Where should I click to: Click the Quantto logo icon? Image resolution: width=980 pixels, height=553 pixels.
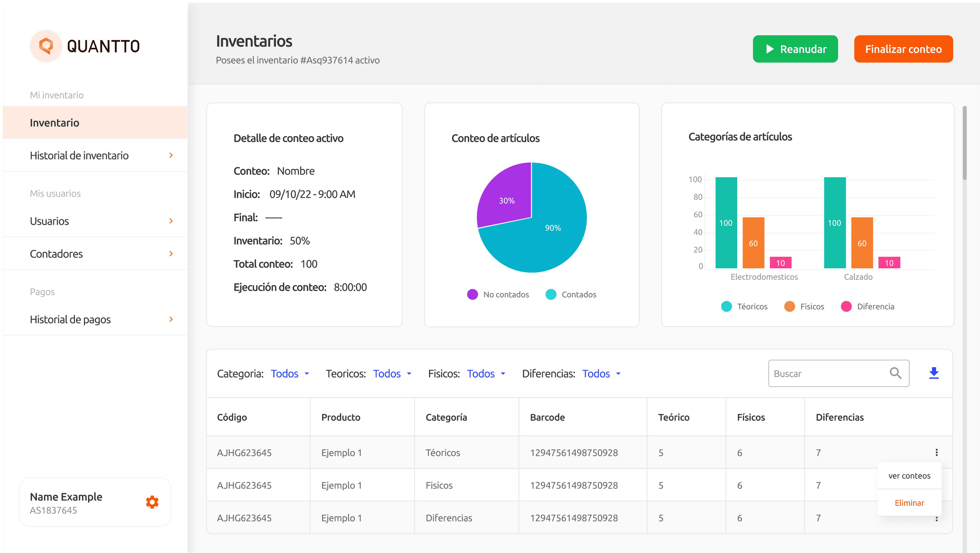point(46,46)
